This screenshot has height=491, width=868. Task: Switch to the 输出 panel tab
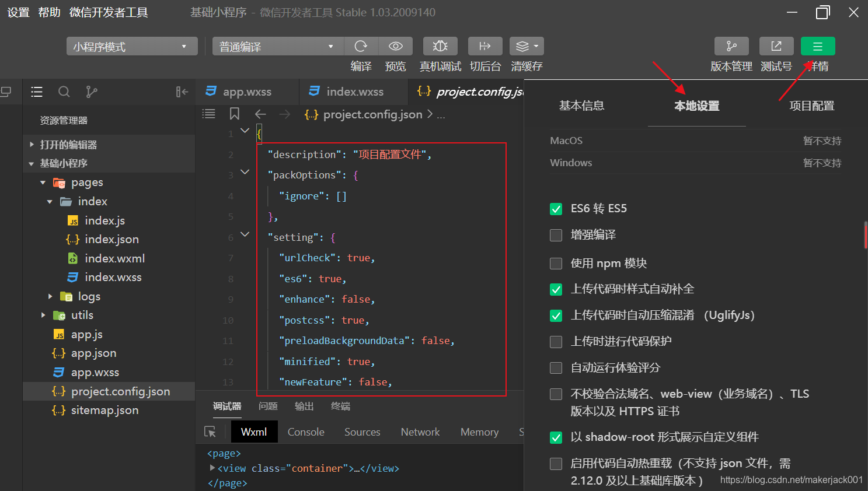pos(304,406)
